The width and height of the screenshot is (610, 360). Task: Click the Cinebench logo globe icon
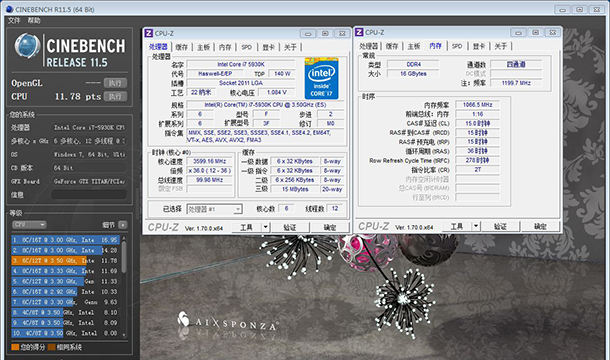click(28, 47)
